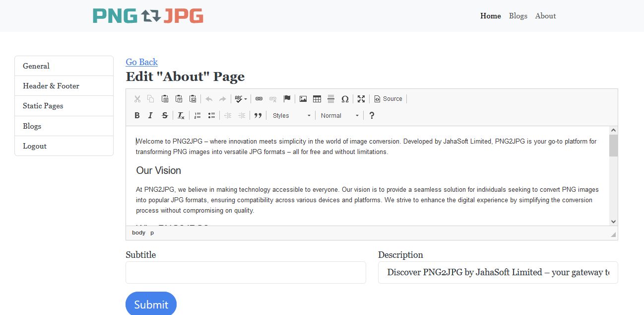644x315 pixels.
Task: Go to About in top navigation
Action: [545, 16]
